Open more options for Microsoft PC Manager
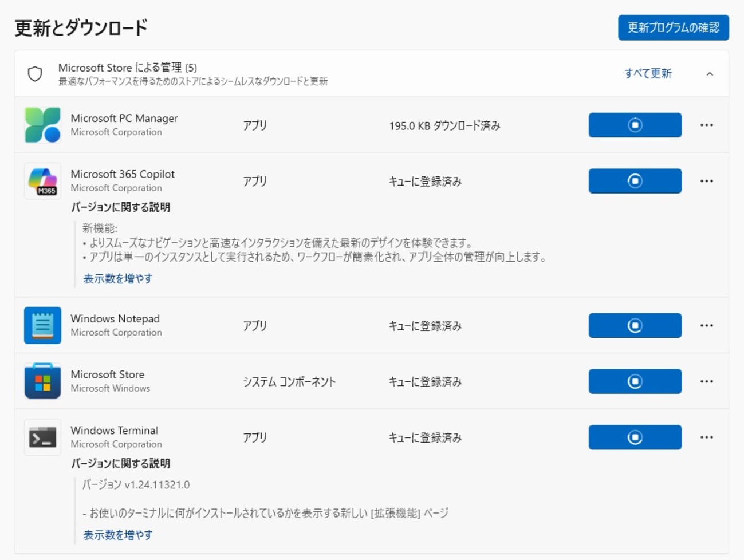 tap(707, 125)
